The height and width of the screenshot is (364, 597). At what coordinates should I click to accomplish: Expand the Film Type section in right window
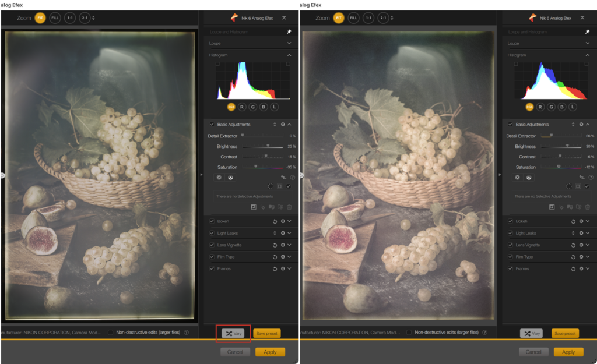pos(588,257)
